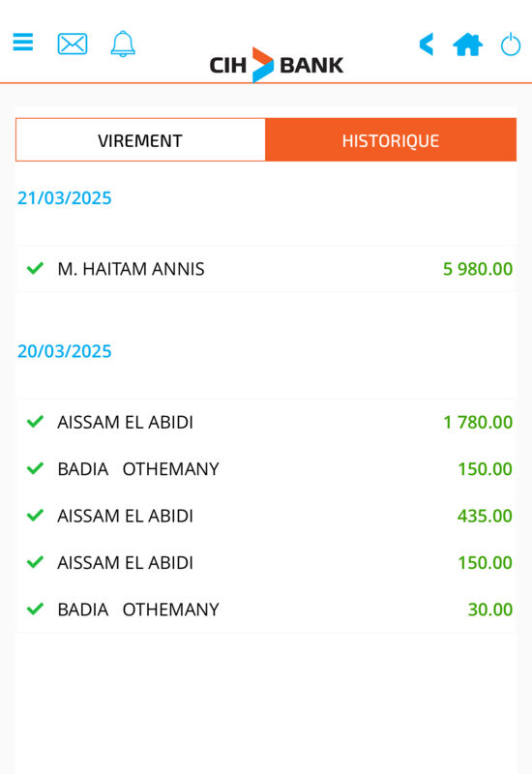Click the 1 780.00 amount value

(x=478, y=422)
